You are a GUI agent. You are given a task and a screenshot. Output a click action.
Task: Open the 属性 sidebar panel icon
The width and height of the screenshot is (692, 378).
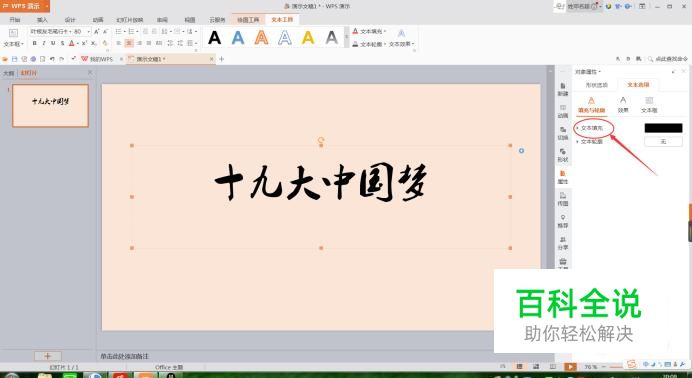tap(563, 177)
